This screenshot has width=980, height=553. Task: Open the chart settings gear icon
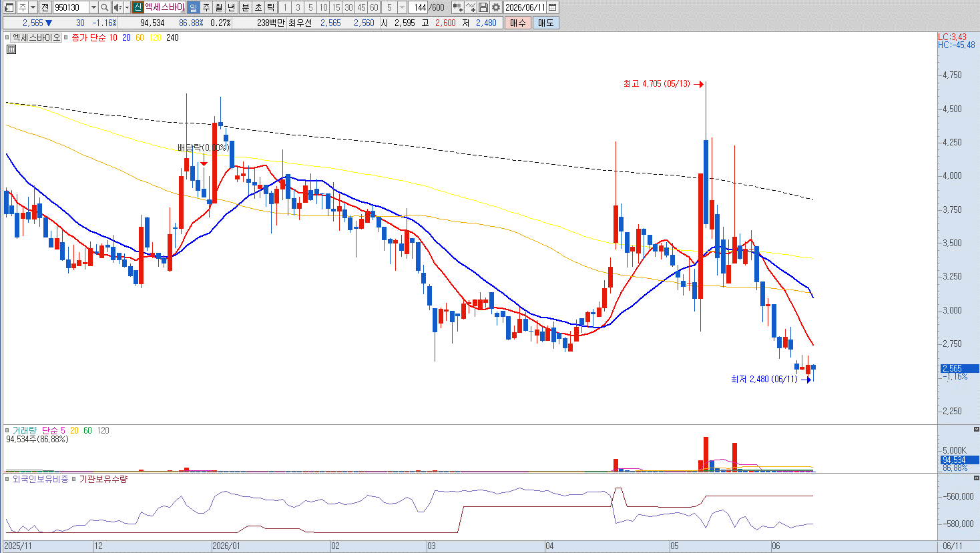pos(495,7)
